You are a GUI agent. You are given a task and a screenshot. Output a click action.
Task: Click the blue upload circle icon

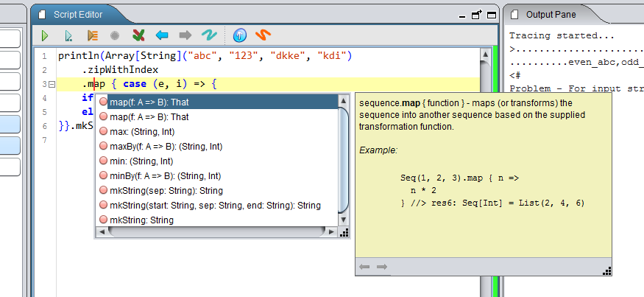(240, 35)
